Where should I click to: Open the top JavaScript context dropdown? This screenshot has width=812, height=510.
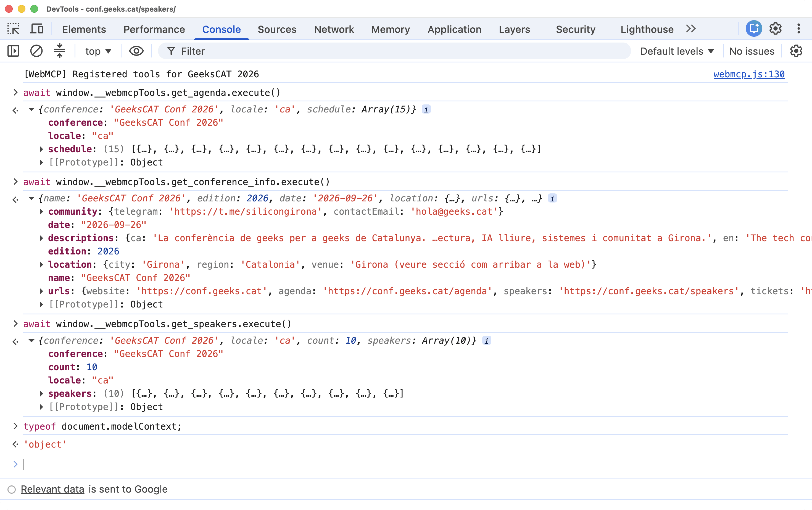click(x=98, y=51)
